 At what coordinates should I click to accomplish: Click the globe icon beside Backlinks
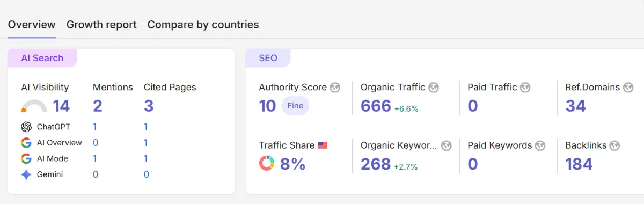coord(615,145)
